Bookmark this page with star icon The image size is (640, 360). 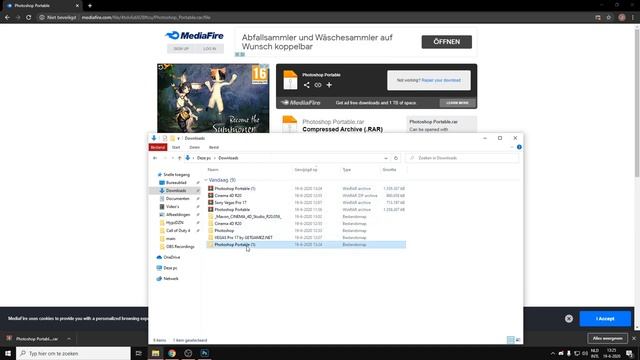click(609, 18)
